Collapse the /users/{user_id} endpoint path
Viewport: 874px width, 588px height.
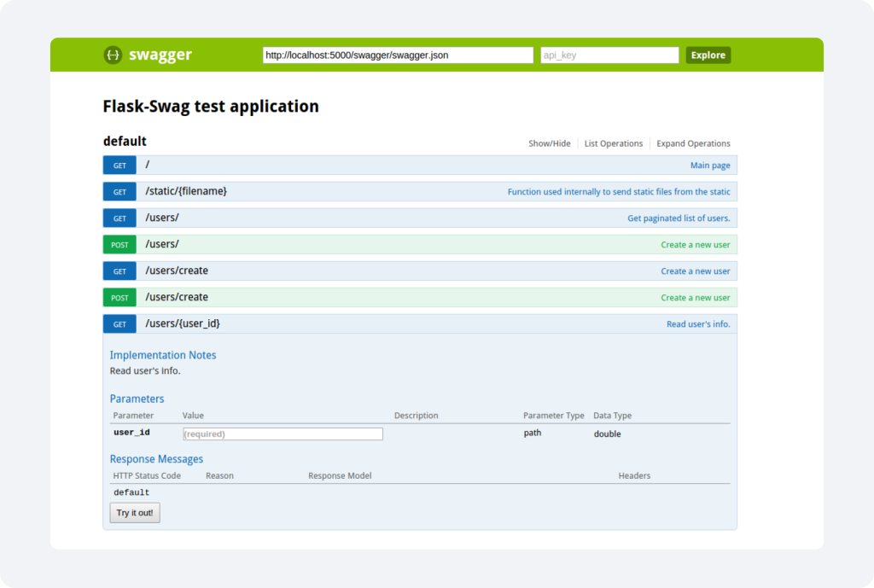183,323
